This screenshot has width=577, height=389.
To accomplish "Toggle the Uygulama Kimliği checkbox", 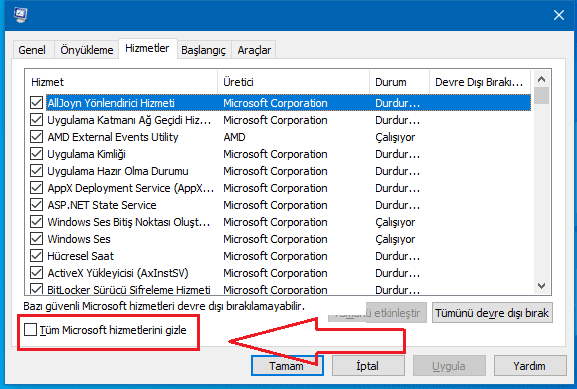I will [x=36, y=153].
